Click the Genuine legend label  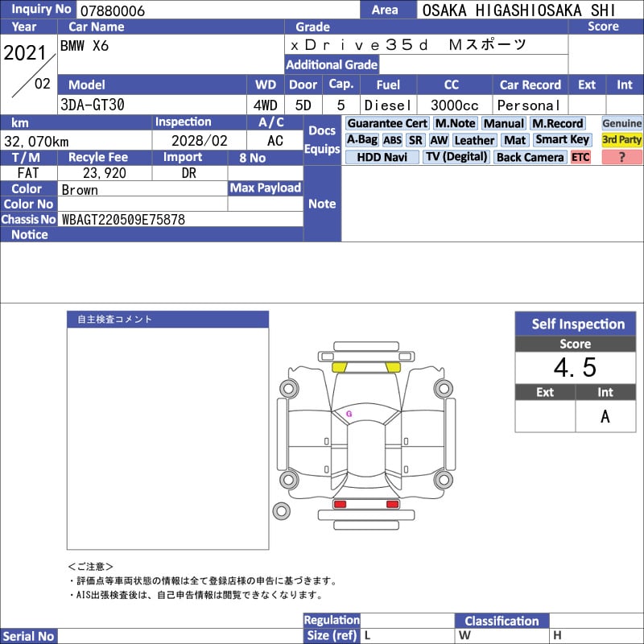(622, 123)
